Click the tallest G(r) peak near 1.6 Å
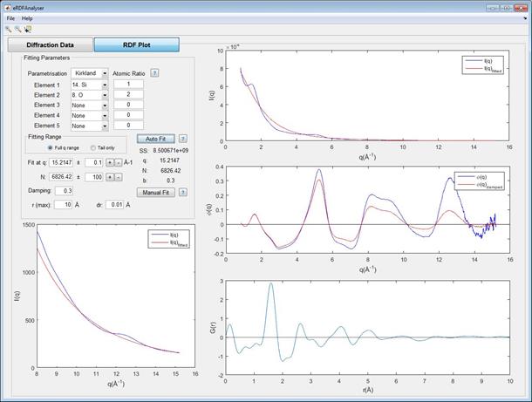Viewport: 532px width, 402px height. point(270,283)
